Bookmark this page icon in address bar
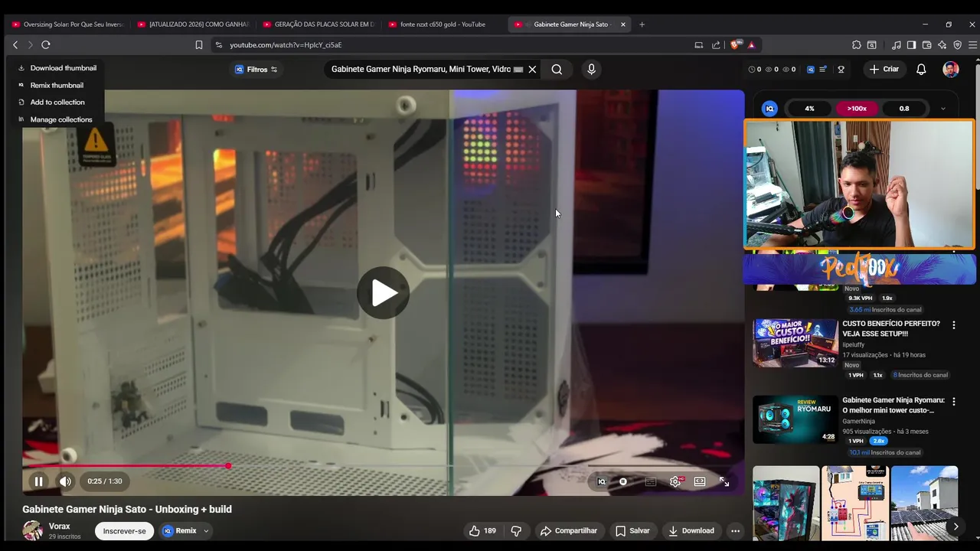 click(x=199, y=45)
